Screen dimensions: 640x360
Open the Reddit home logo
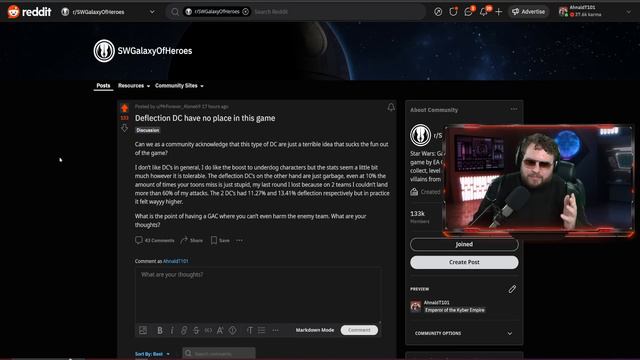click(x=29, y=12)
